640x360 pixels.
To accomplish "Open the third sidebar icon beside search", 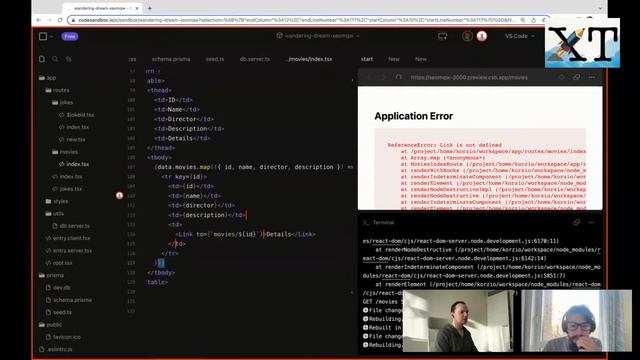I will [x=68, y=59].
